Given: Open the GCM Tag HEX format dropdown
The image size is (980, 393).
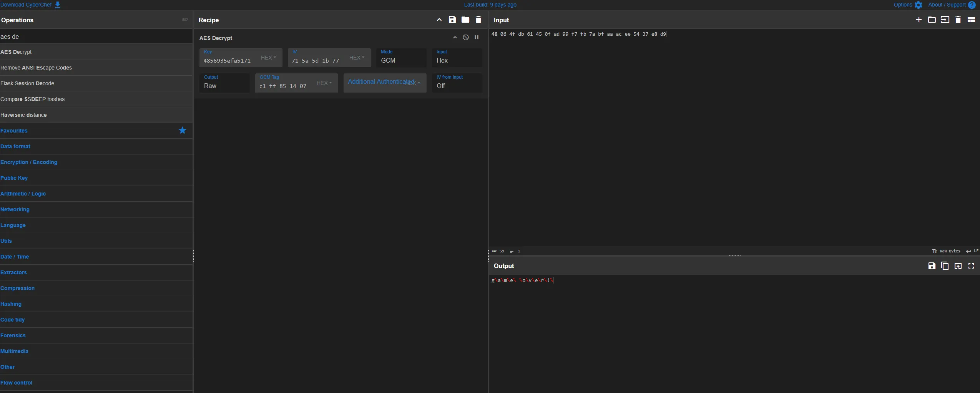Looking at the screenshot, I should pos(324,83).
